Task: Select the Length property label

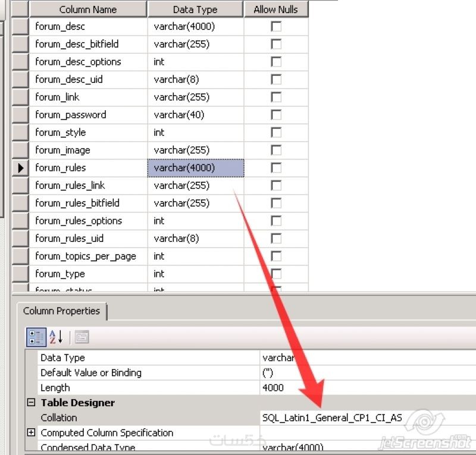Action: click(x=55, y=388)
